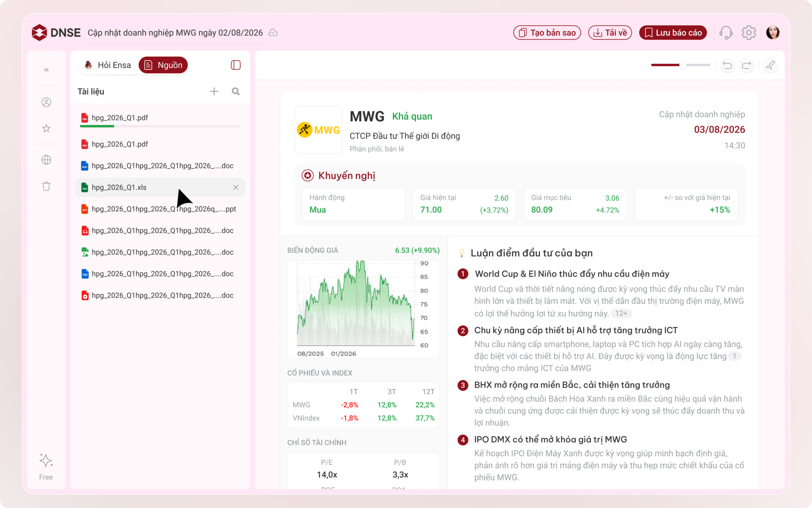The height and width of the screenshot is (508, 812).
Task: Click the '03/08/2026' report date
Action: pos(719,130)
